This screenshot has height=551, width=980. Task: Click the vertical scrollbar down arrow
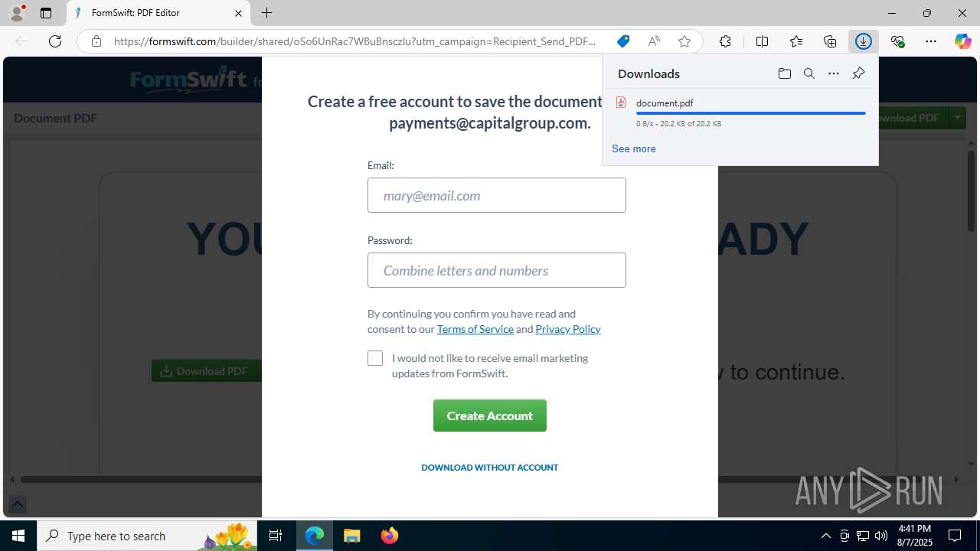click(972, 463)
